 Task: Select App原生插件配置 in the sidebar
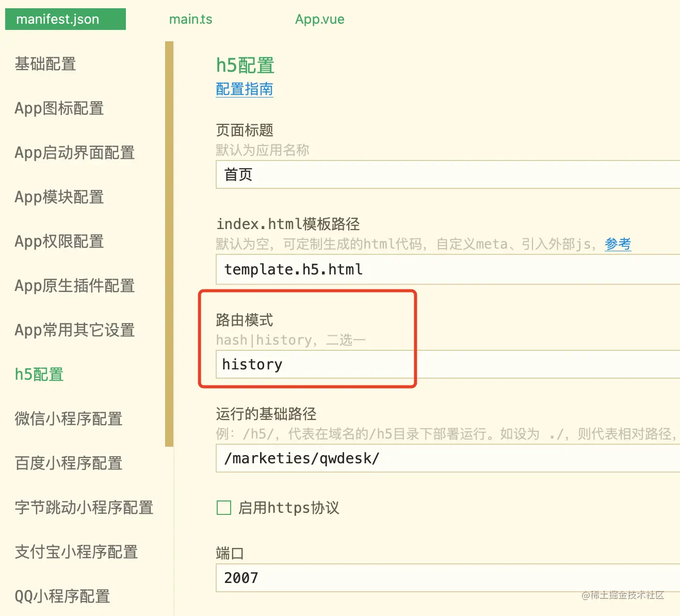75,286
